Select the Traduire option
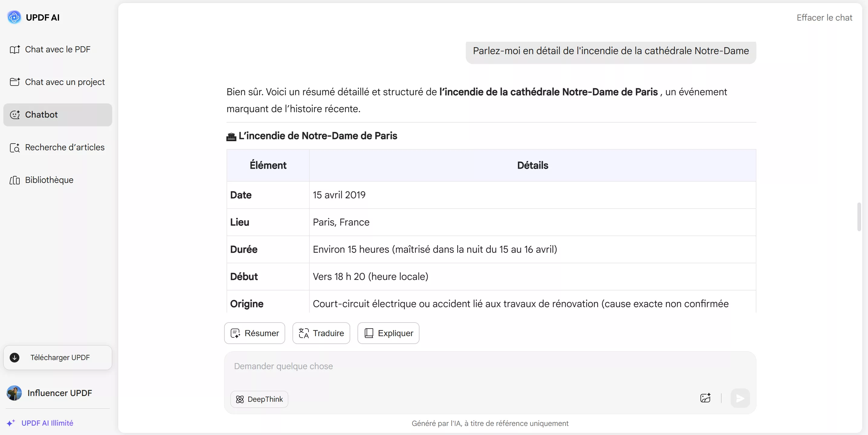The height and width of the screenshot is (435, 868). 321,333
